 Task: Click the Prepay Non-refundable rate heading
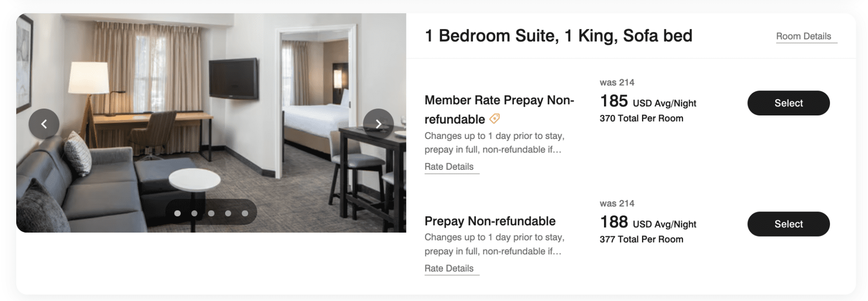pos(490,221)
